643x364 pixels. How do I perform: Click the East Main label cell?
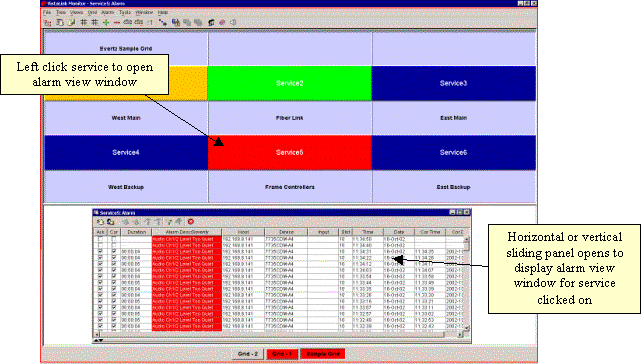tap(454, 118)
